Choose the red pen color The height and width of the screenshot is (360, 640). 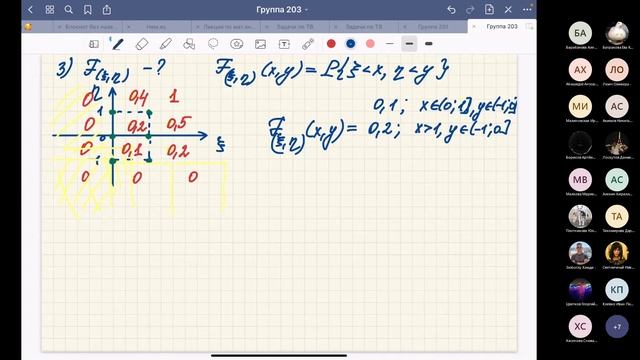(331, 44)
